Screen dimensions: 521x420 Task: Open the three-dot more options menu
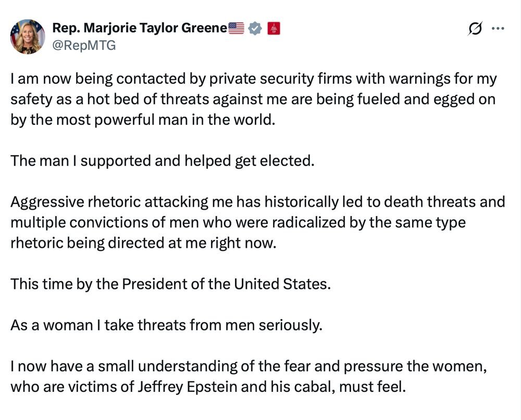click(x=498, y=29)
